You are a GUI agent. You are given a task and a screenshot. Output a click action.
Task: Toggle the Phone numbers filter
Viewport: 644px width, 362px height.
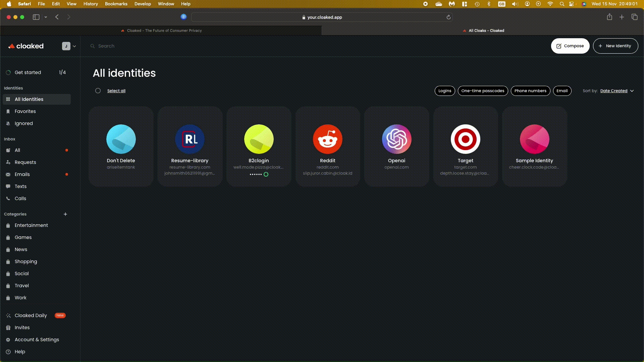pyautogui.click(x=530, y=91)
